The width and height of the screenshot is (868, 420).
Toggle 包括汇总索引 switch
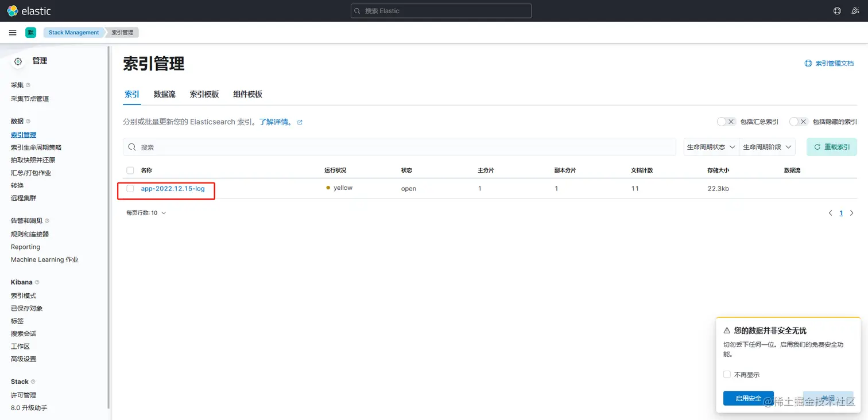[x=726, y=122]
